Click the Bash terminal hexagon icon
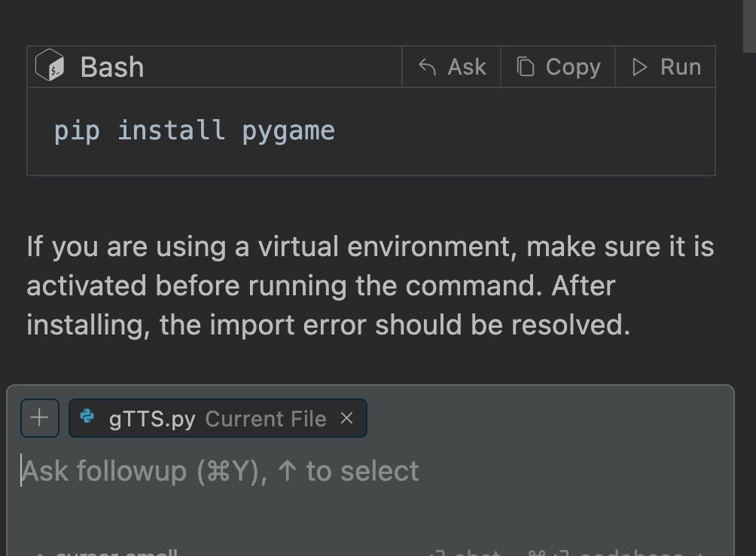Viewport: 756px width, 556px height. (x=50, y=66)
